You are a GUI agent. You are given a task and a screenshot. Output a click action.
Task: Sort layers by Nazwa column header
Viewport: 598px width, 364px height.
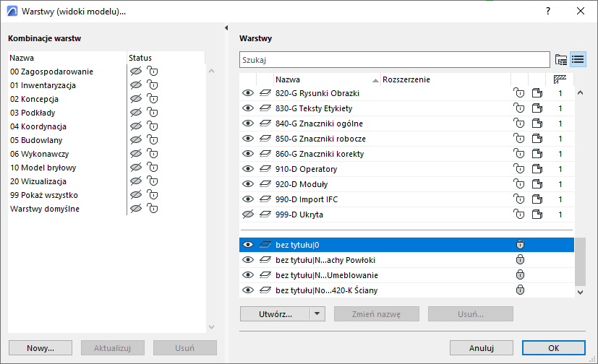click(x=327, y=79)
